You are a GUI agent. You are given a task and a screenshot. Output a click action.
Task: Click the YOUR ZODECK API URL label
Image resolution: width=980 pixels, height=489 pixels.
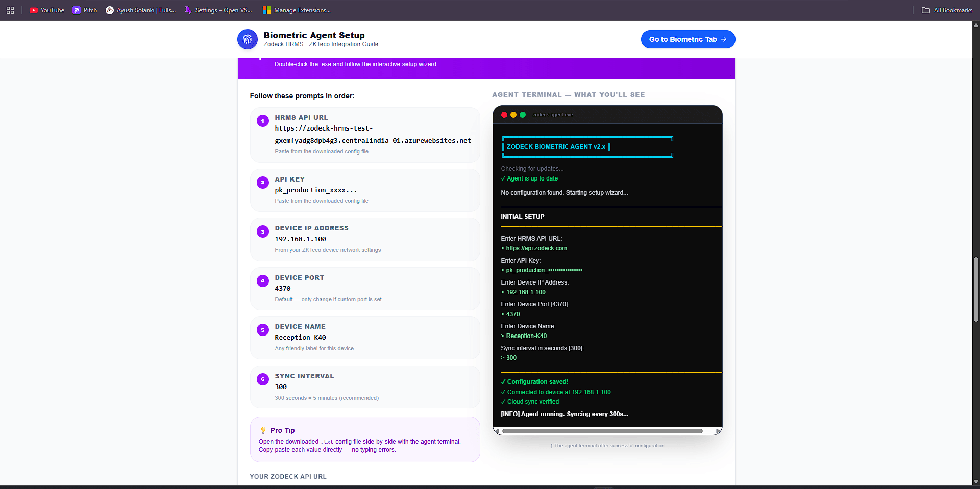pyautogui.click(x=288, y=477)
